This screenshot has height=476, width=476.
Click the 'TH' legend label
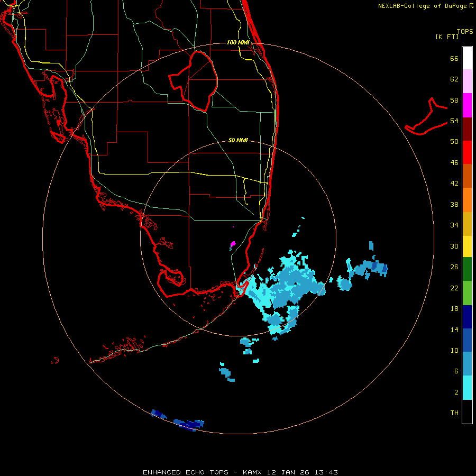point(454,413)
